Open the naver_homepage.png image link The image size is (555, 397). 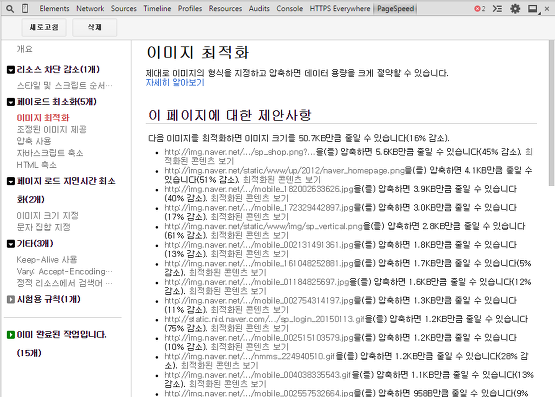point(284,171)
